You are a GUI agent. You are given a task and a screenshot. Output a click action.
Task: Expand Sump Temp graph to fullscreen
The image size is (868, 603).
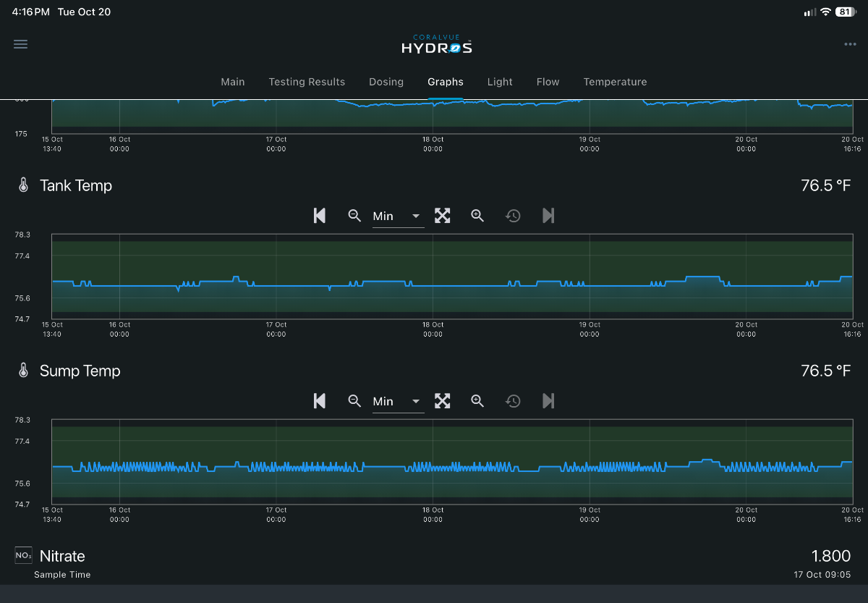tap(442, 401)
